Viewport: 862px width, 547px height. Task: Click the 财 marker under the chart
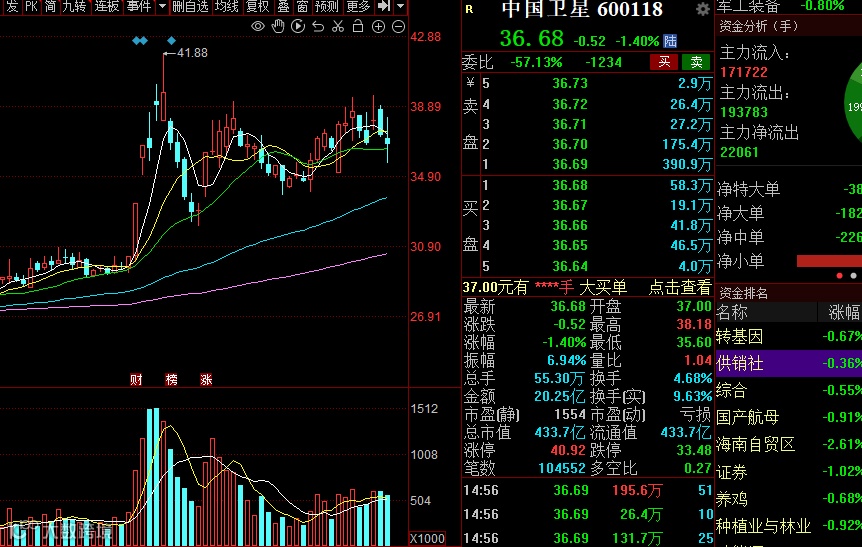(x=136, y=379)
